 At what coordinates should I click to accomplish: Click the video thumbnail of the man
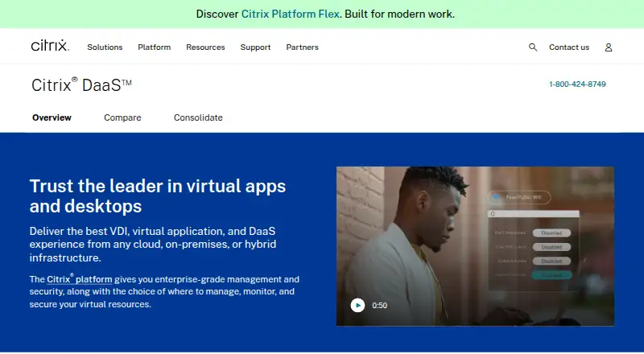(475, 246)
